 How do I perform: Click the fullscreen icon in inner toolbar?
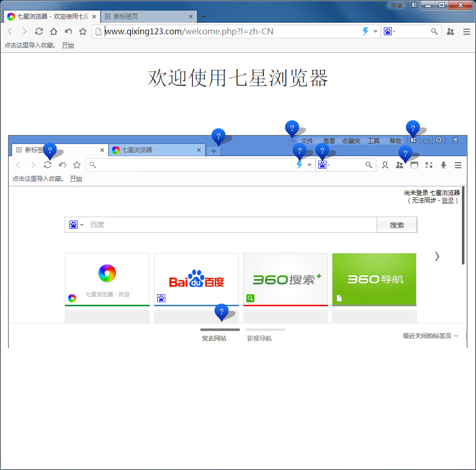pos(429,165)
